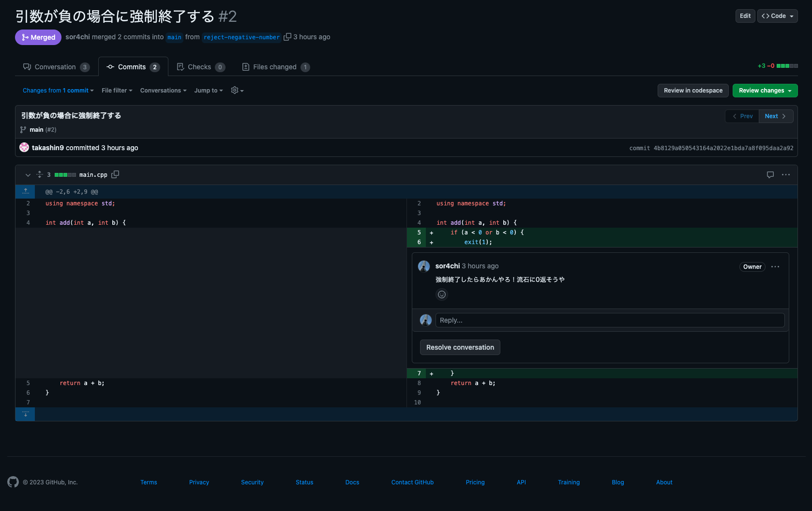Open the comment's three-dot actions menu
The image size is (812, 511).
(775, 267)
